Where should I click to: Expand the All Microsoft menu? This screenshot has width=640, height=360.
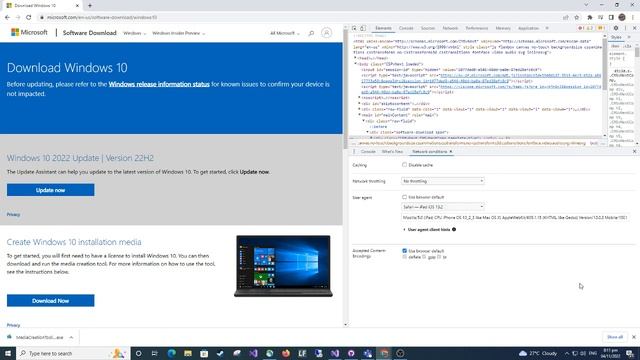(284, 33)
